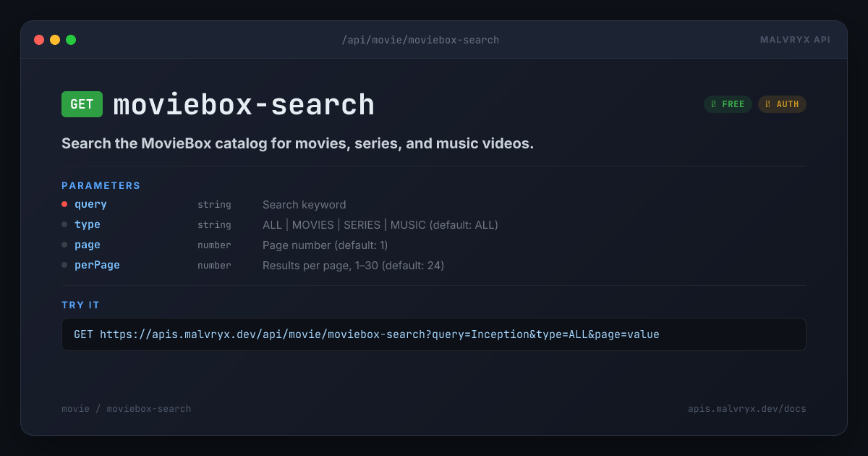Click the gray optional dot beside perPage

pos(64,265)
